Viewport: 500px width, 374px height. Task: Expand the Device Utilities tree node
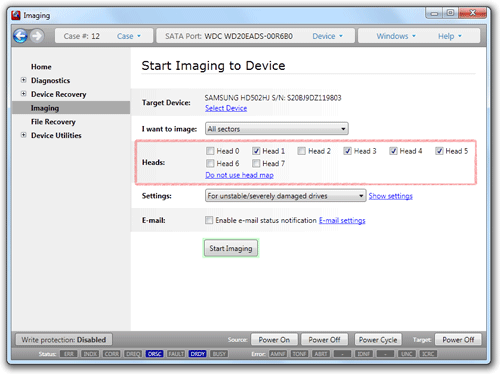tap(23, 135)
